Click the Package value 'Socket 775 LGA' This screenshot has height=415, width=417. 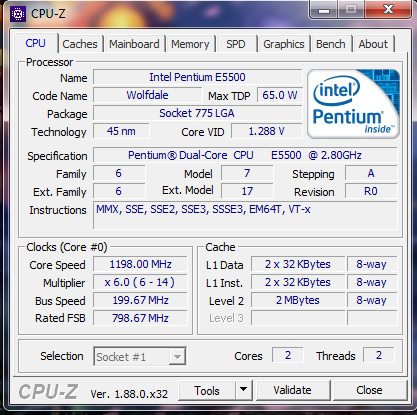point(197,113)
